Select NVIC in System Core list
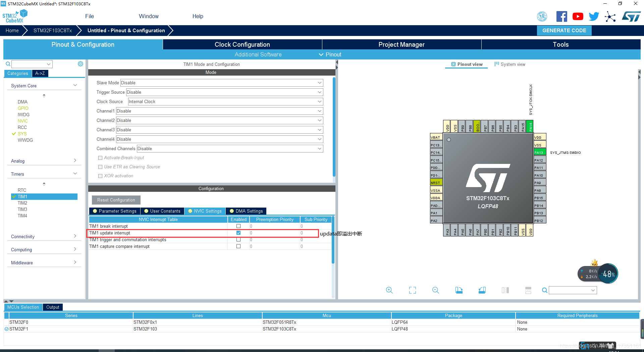The height and width of the screenshot is (352, 644). (23, 121)
